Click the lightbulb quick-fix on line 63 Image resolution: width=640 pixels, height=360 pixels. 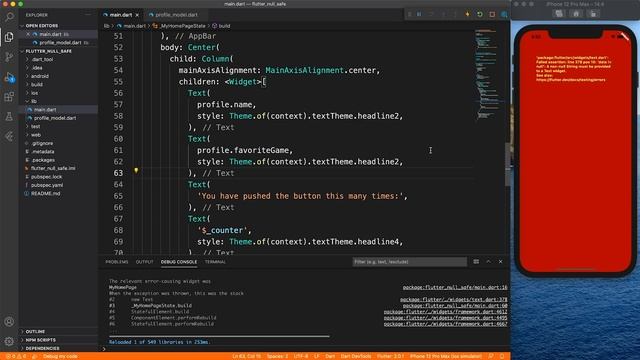136,171
